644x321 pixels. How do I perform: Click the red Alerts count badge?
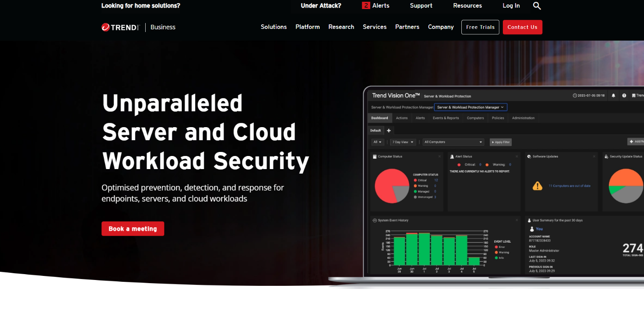click(366, 6)
